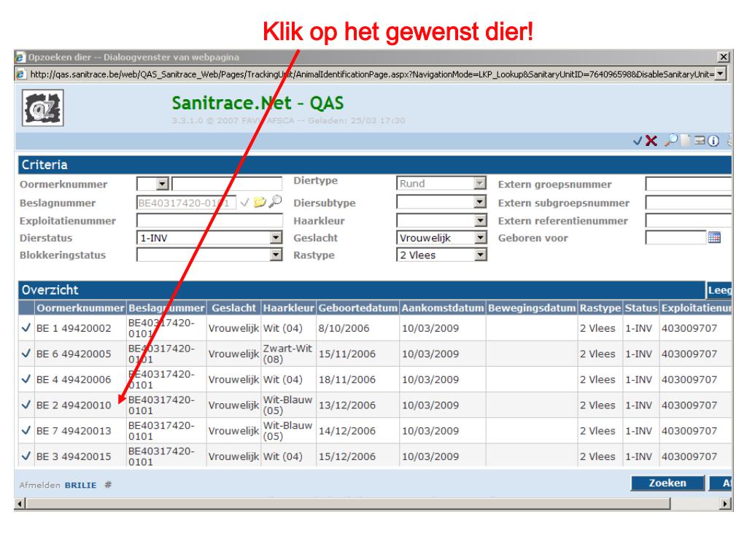Click the # link next to BRILIE
The width and height of the screenshot is (747, 560).
(x=108, y=485)
